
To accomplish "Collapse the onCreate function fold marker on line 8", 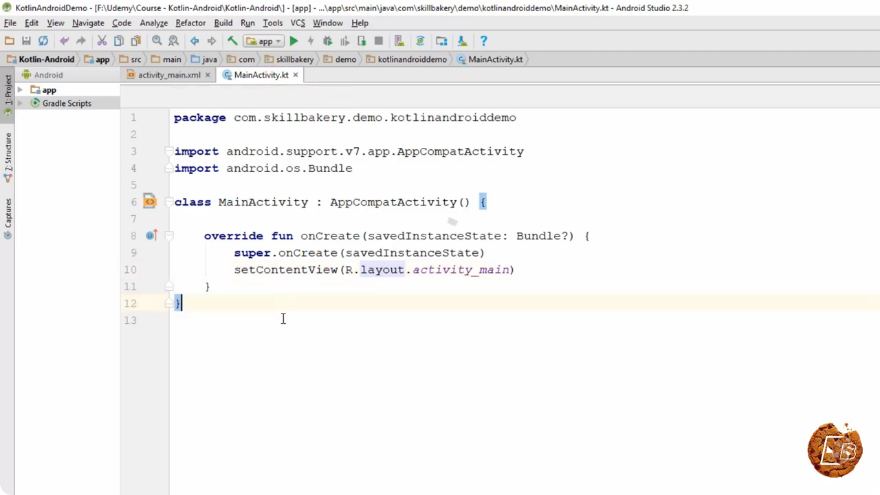I will tap(169, 236).
